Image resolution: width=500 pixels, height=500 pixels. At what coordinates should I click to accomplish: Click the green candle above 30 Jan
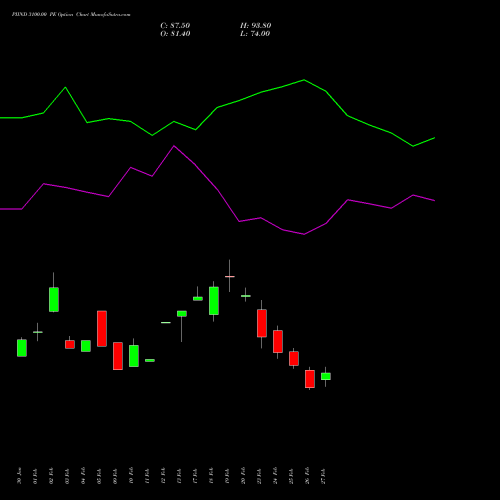pos(22,348)
